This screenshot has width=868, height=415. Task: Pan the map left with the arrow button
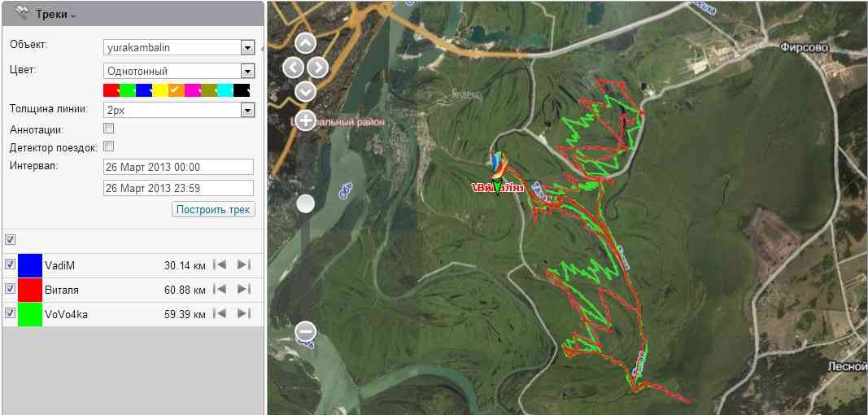293,67
